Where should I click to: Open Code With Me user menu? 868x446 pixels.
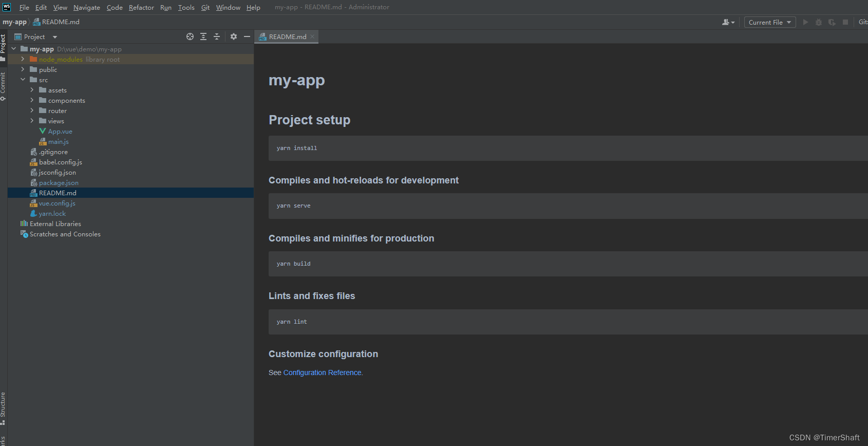[728, 22]
